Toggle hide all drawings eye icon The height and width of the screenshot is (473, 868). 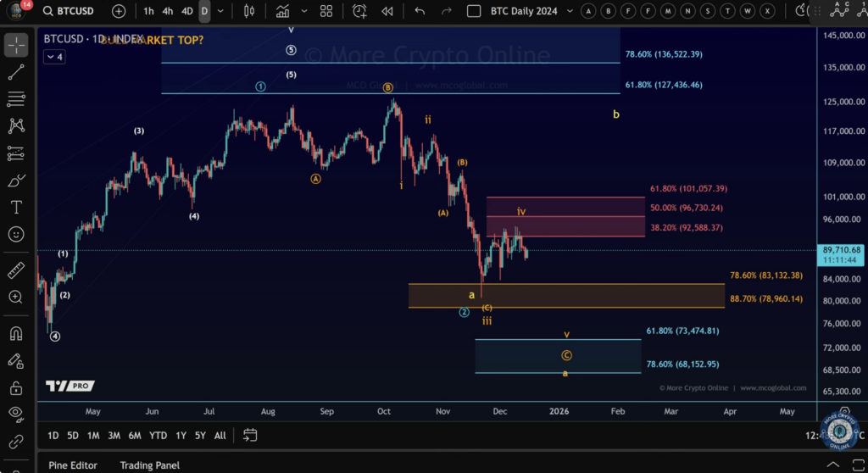(x=16, y=415)
